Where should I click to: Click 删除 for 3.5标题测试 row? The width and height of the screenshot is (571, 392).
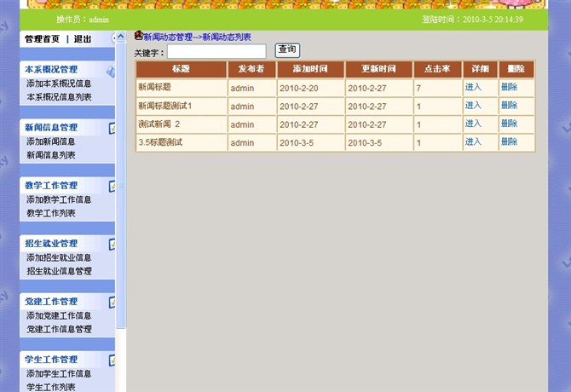click(x=509, y=141)
